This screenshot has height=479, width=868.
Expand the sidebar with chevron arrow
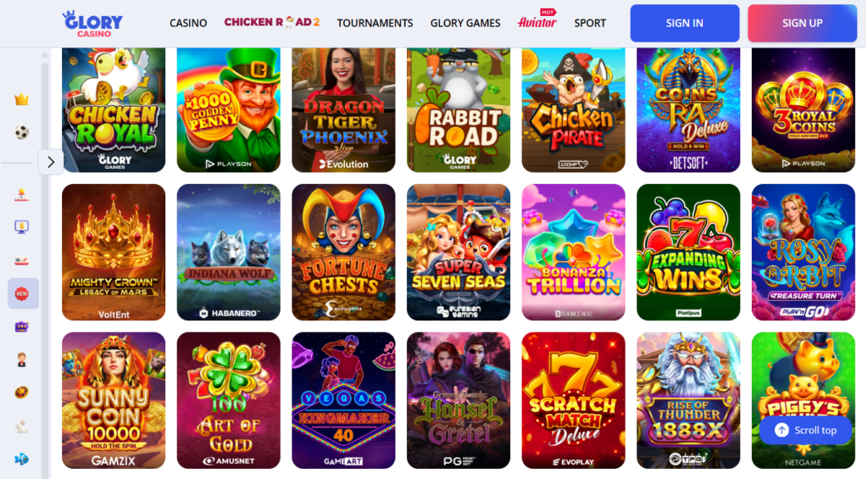(51, 162)
